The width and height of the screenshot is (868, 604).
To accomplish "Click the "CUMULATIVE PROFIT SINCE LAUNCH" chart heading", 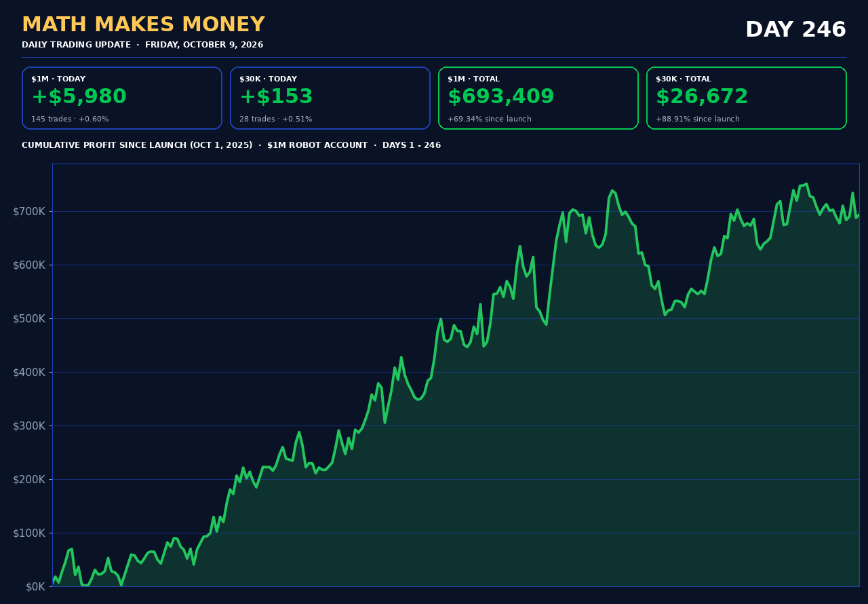I will click(x=231, y=145).
